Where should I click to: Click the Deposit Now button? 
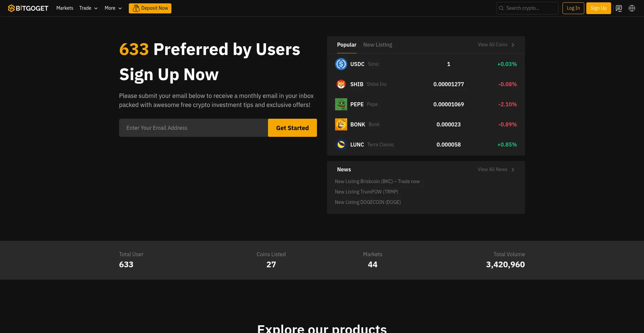[x=150, y=8]
